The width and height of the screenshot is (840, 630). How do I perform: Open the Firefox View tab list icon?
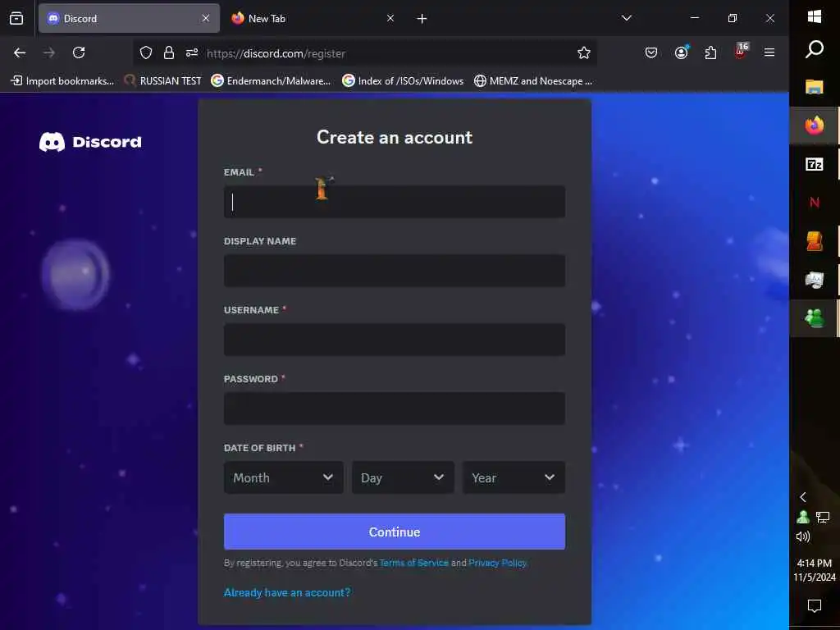16,18
